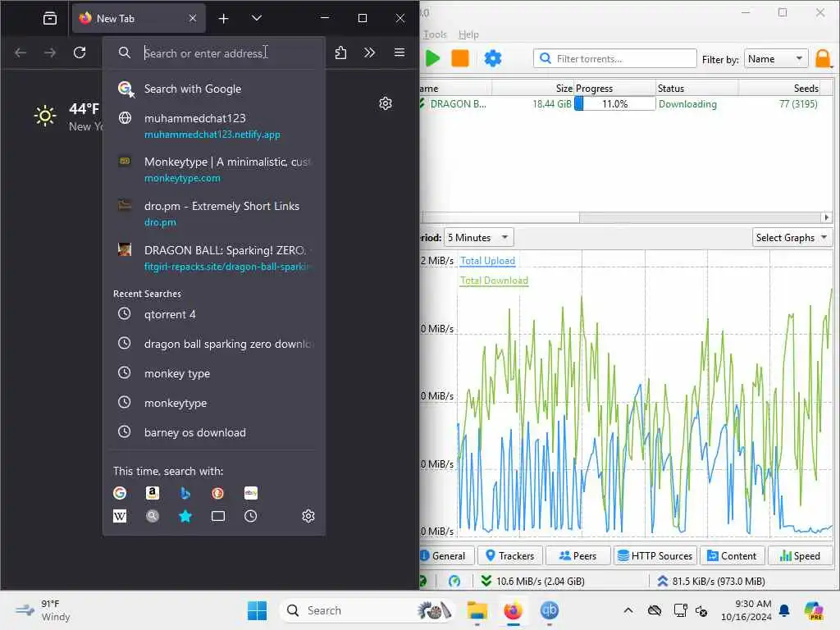Open DRAGON BALL Sparking ZERO fitgirl suggestion
Screen dimensions: 840x630
(x=214, y=258)
